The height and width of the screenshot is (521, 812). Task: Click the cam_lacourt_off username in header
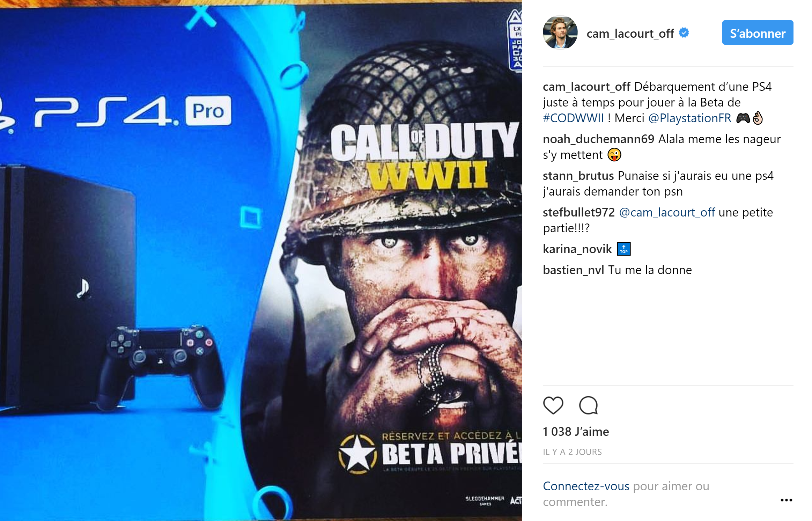click(630, 34)
